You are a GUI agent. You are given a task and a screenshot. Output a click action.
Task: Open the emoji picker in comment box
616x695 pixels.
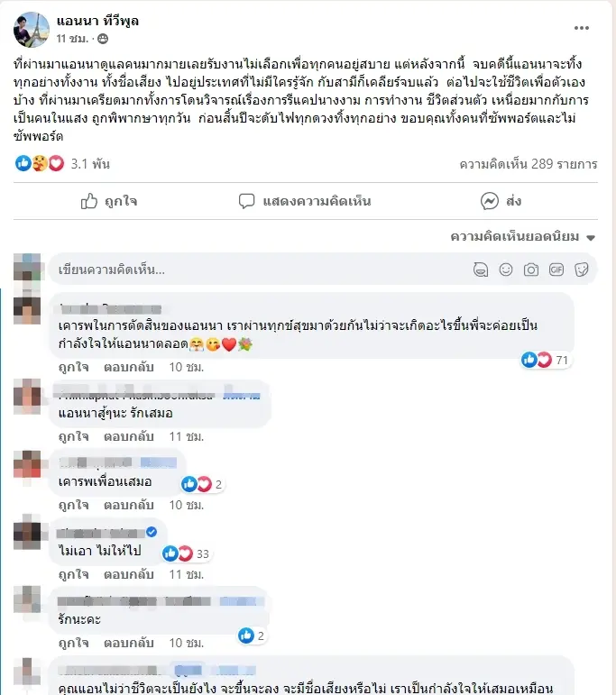point(506,270)
